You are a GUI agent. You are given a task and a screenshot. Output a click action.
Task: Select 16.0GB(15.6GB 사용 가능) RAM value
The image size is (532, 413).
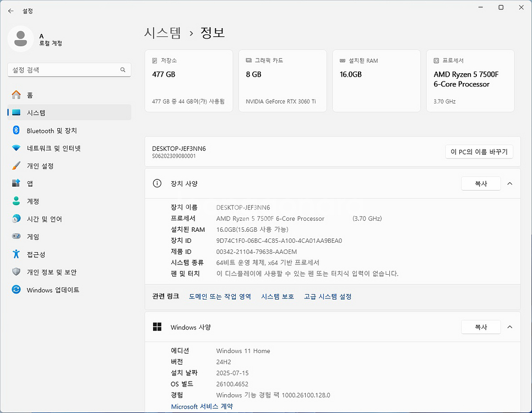point(252,230)
